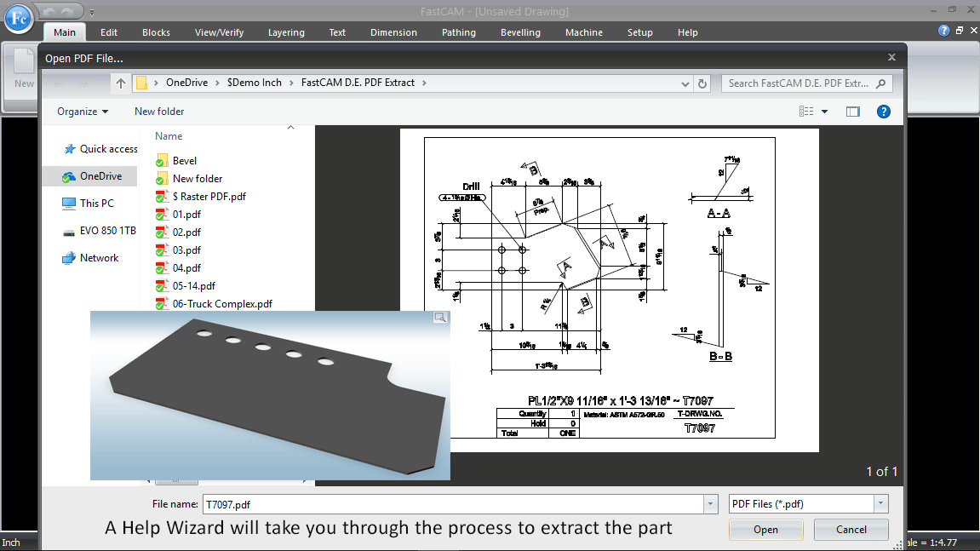Close the Open PDF File dialog

click(x=891, y=58)
